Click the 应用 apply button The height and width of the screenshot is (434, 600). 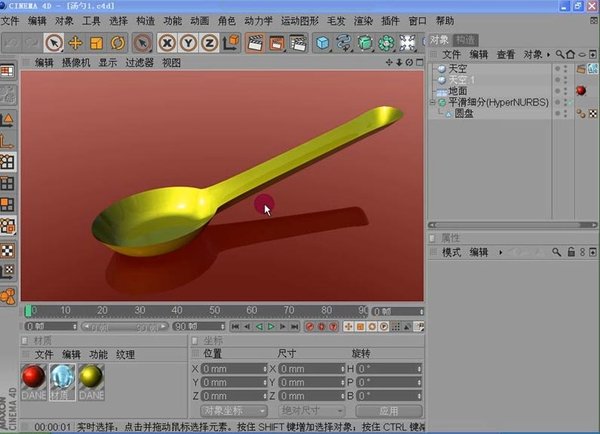pos(389,411)
